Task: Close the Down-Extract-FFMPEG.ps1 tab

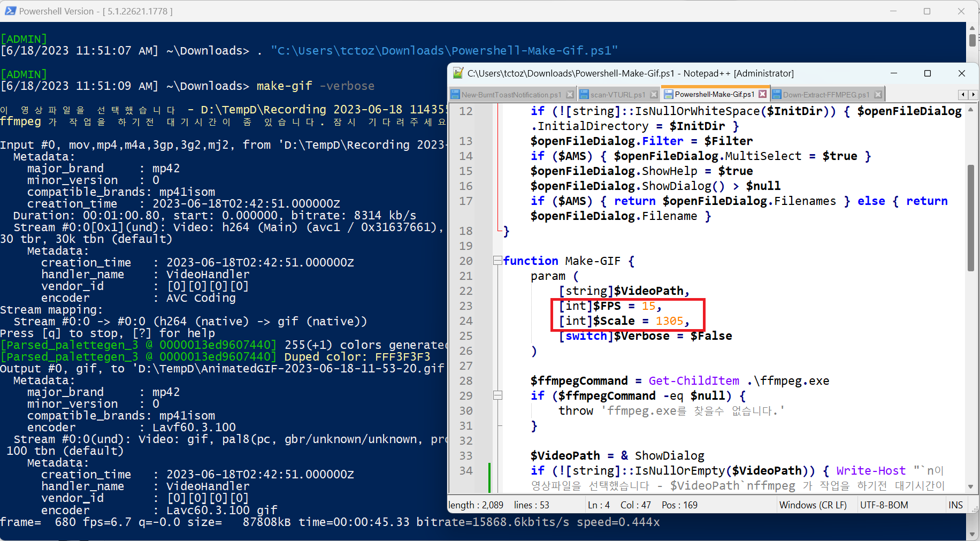Action: coord(878,95)
